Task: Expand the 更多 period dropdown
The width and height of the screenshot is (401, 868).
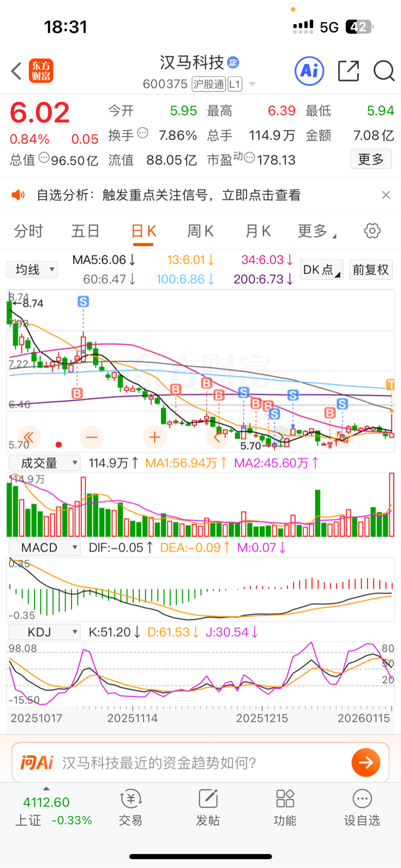Action: [317, 231]
